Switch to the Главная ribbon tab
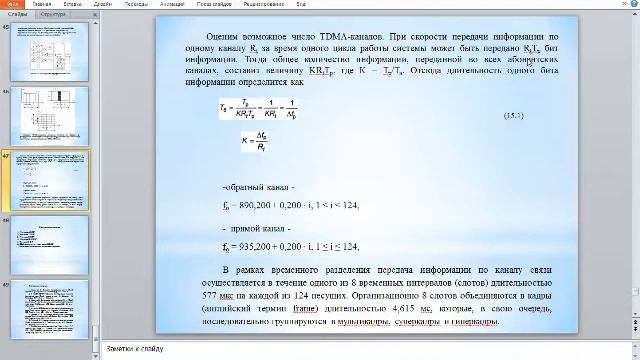The height and width of the screenshot is (360, 640). click(x=41, y=4)
